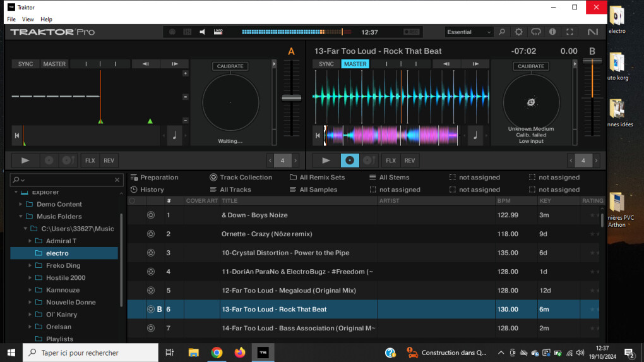Click CALIBRATE on Deck B

click(531, 66)
